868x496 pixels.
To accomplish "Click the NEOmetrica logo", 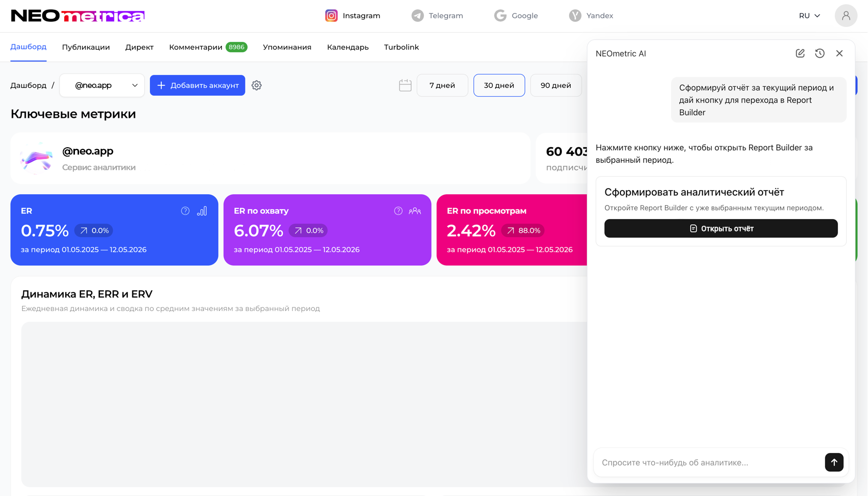I will (x=78, y=16).
